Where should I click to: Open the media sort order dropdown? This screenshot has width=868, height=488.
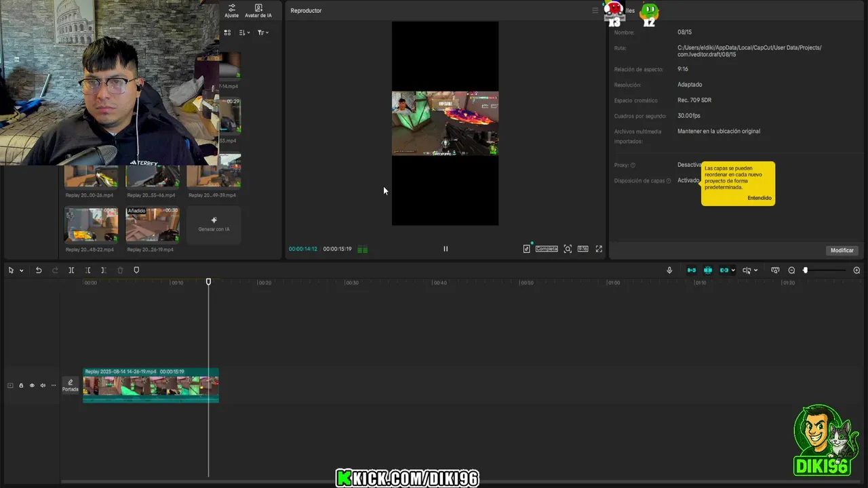coord(245,33)
